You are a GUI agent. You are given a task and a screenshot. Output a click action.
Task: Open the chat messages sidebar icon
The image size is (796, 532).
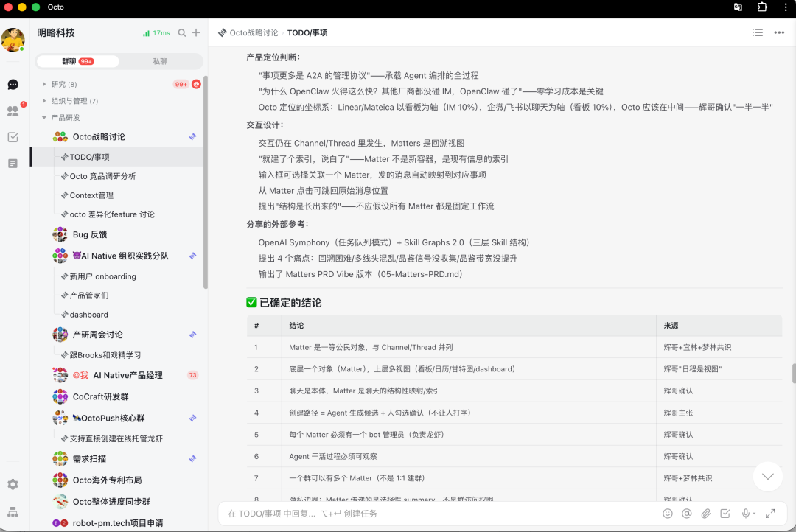coord(13,84)
